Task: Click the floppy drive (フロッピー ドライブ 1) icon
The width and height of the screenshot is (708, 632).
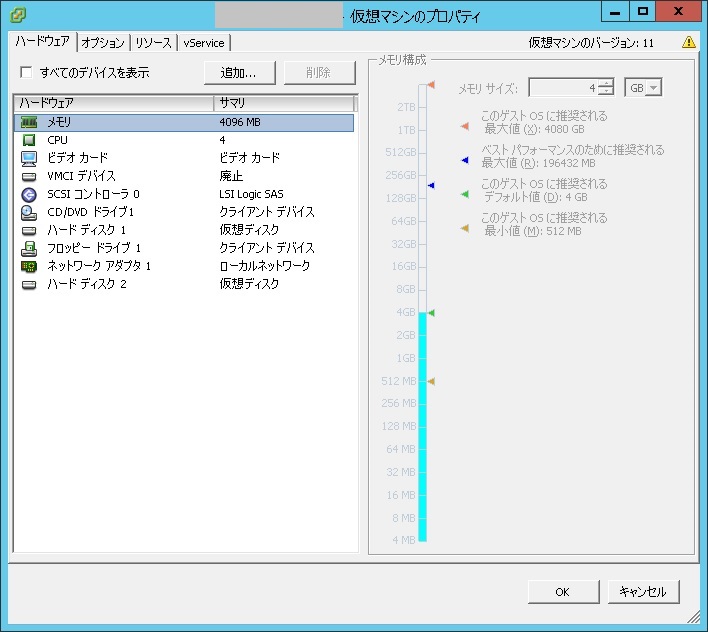Action: [x=29, y=248]
